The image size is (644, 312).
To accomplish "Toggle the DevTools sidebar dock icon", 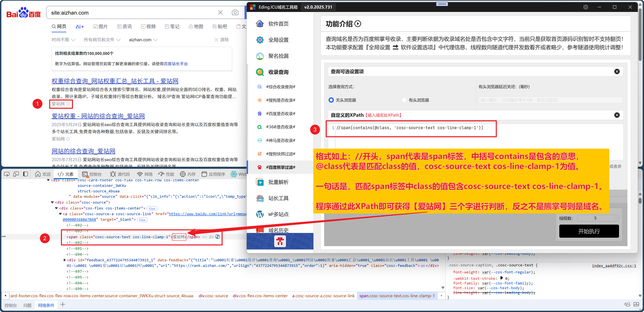I will pyautogui.click(x=25, y=174).
